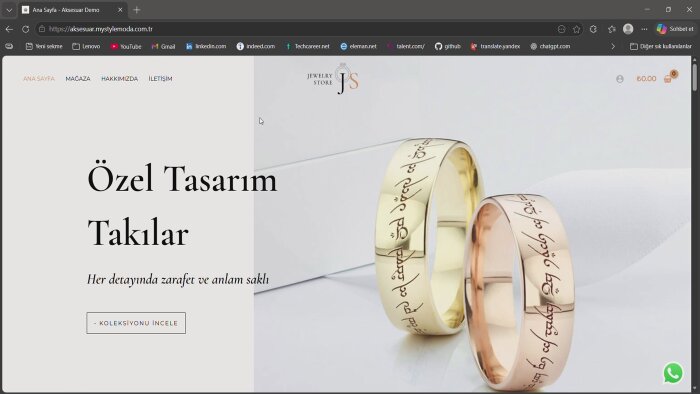Click the Özel Tasarım Takılar heading
The height and width of the screenshot is (394, 700).
[x=182, y=205]
